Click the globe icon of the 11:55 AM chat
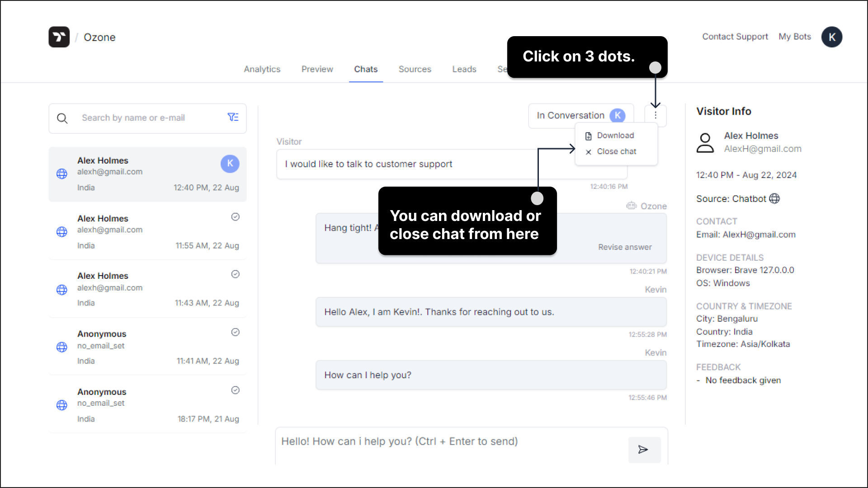This screenshot has width=868, height=488. (x=62, y=232)
